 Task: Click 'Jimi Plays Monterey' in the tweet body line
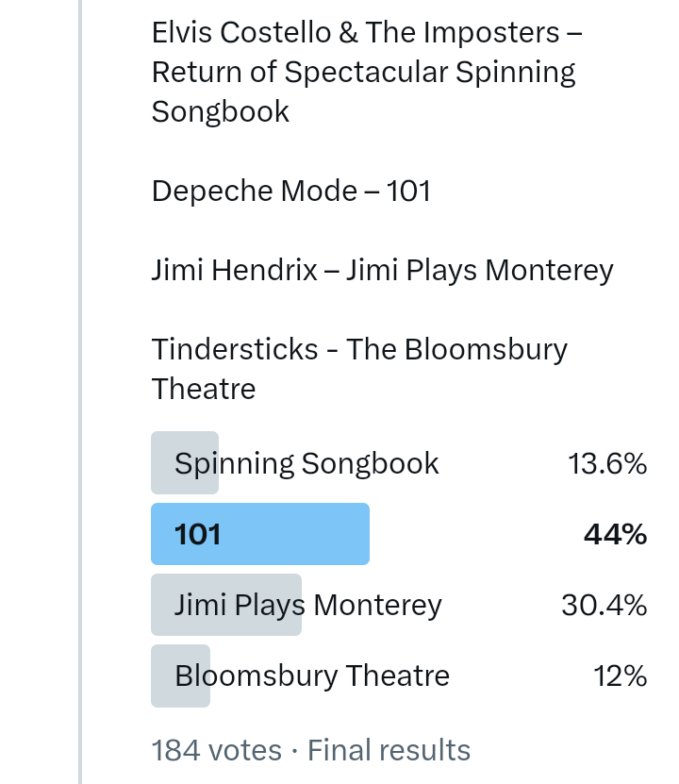click(x=480, y=271)
